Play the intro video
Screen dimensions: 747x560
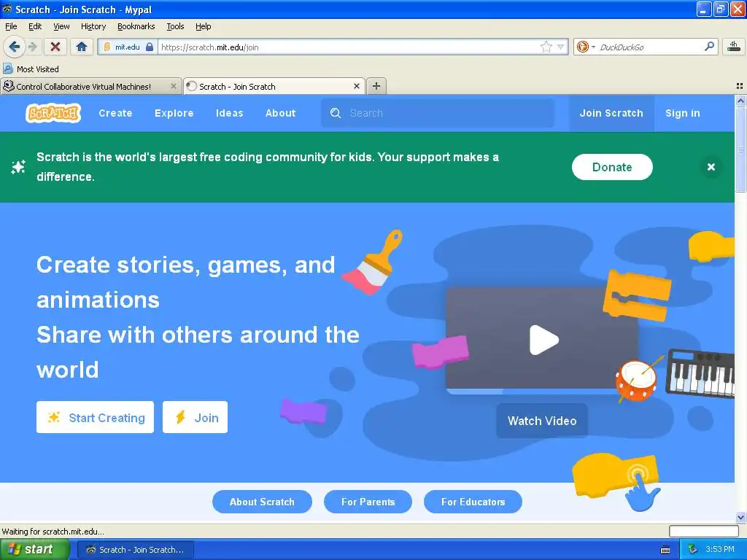543,340
